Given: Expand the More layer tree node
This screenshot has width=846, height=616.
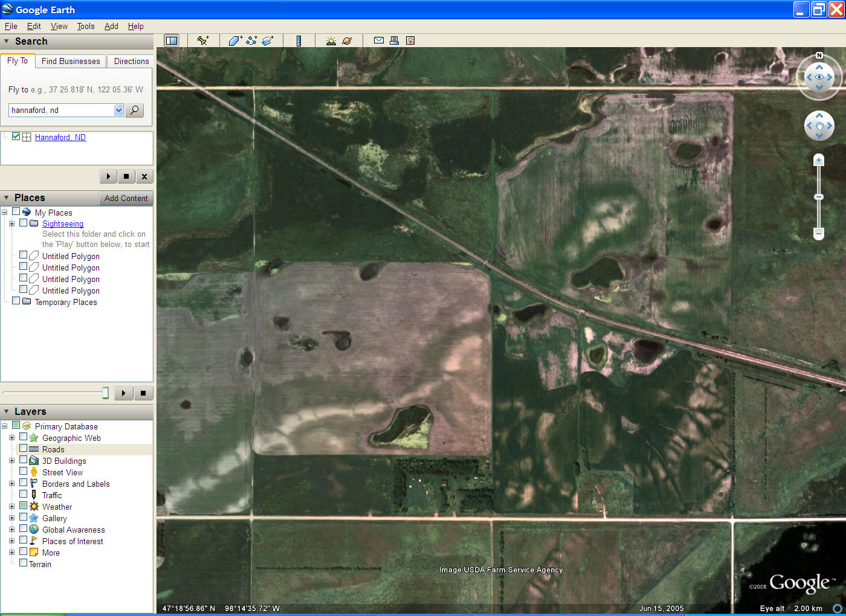Looking at the screenshot, I should tap(11, 553).
